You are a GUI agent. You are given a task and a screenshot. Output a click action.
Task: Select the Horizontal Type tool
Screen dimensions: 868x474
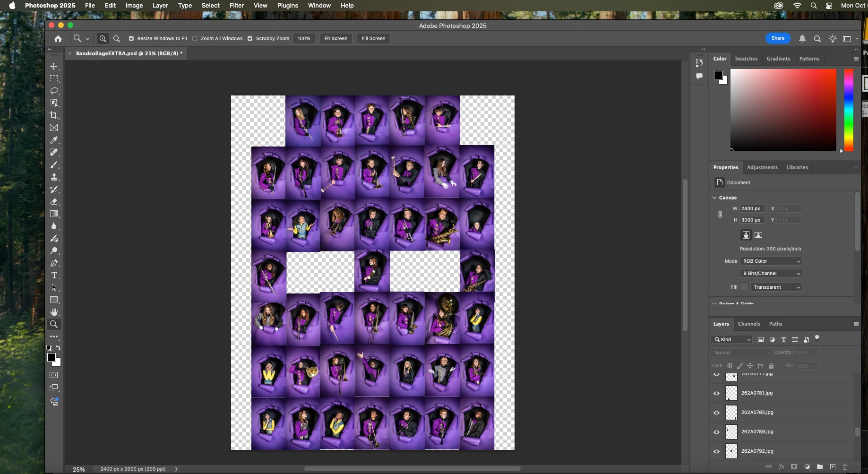[x=54, y=275]
